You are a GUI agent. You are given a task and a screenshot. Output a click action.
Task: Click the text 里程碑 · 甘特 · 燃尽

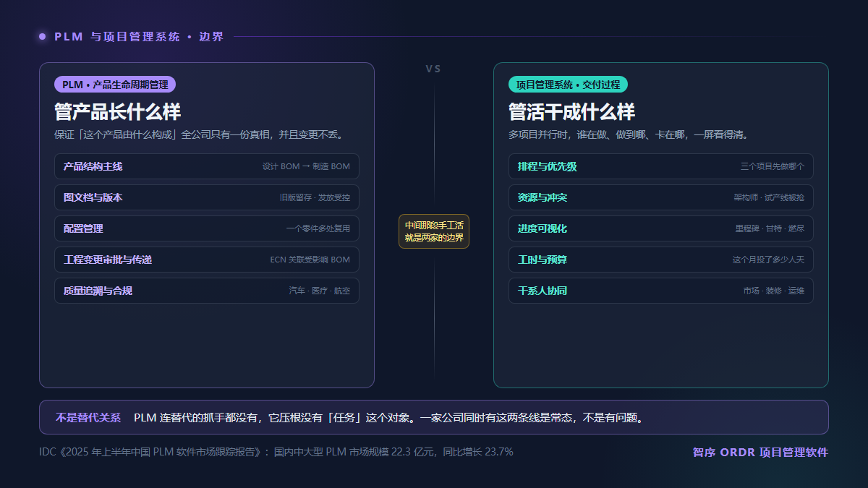(x=770, y=228)
